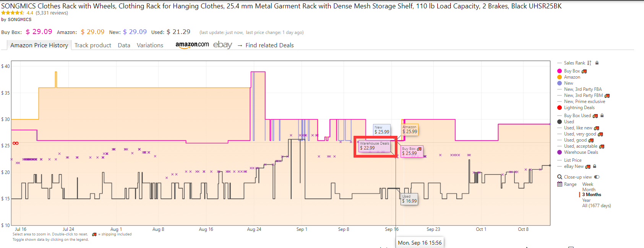
Task: Hide the Warehouse Deals legend series
Action: coord(577,152)
